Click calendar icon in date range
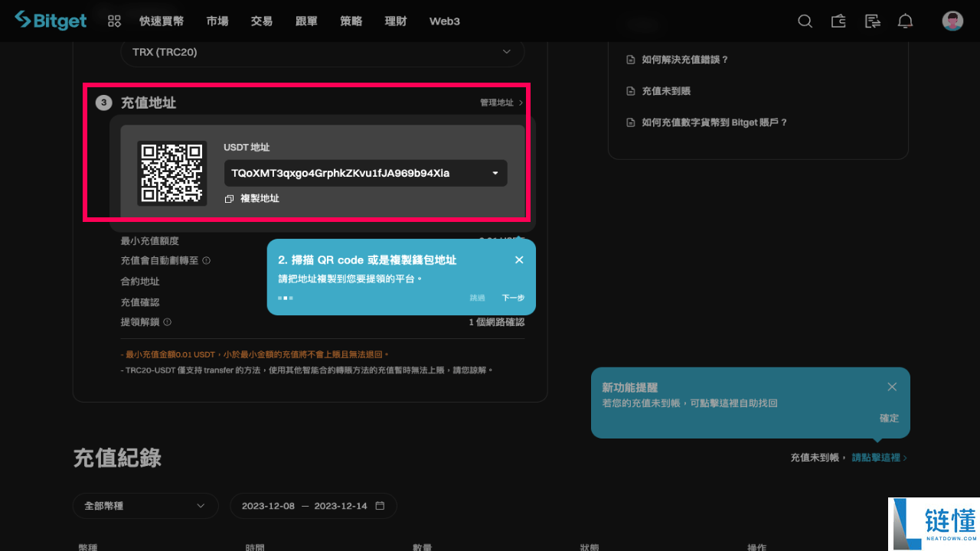980x551 pixels. coord(380,506)
